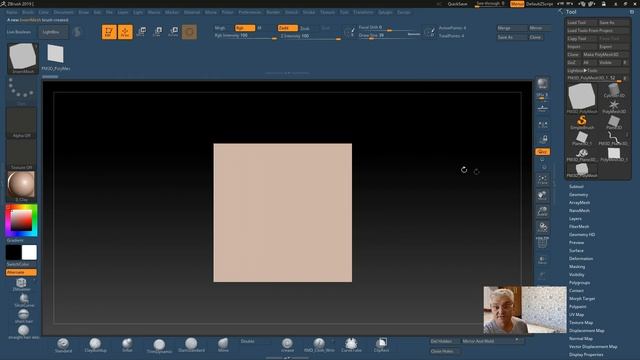The height and width of the screenshot is (360, 640).
Task: Click the Zoom3D icon on right shelf
Action: 542,211
